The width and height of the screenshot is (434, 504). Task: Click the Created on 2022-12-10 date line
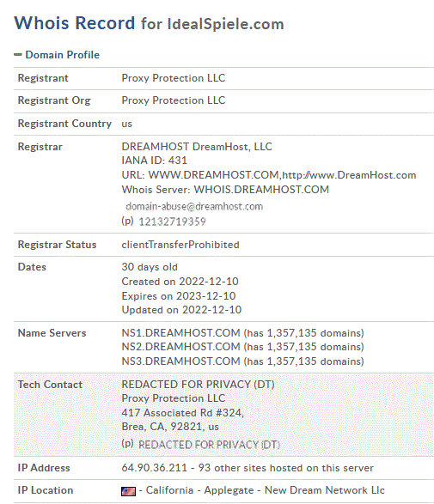pos(180,282)
